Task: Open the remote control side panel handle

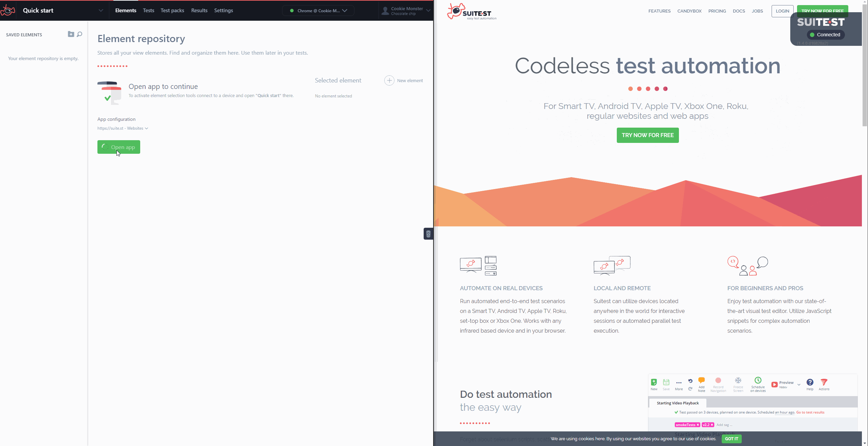Action: (x=428, y=234)
